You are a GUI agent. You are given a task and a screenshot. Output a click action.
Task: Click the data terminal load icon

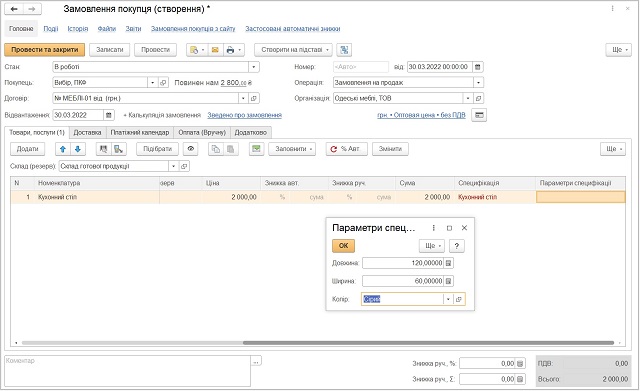(x=118, y=149)
